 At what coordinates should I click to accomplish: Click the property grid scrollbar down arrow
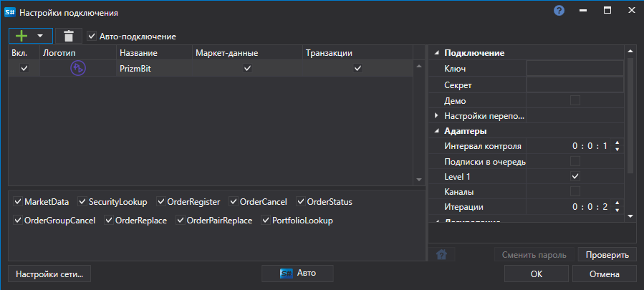pos(630,216)
